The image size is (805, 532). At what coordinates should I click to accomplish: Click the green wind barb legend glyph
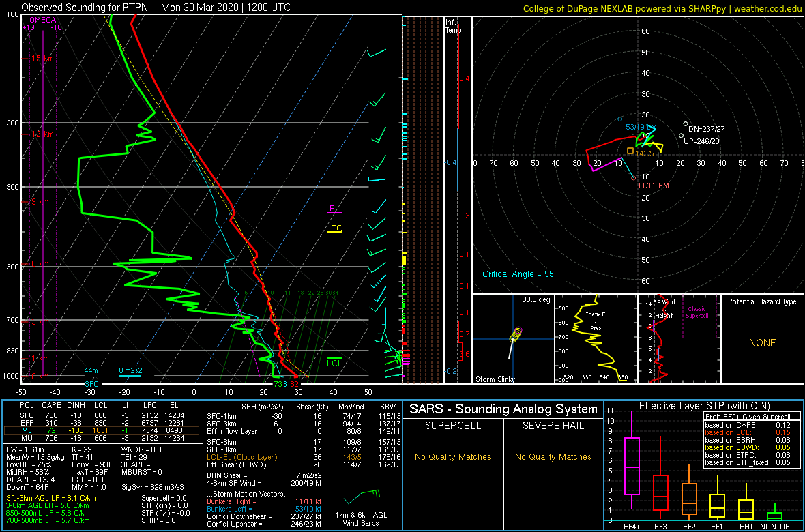coord(364,495)
